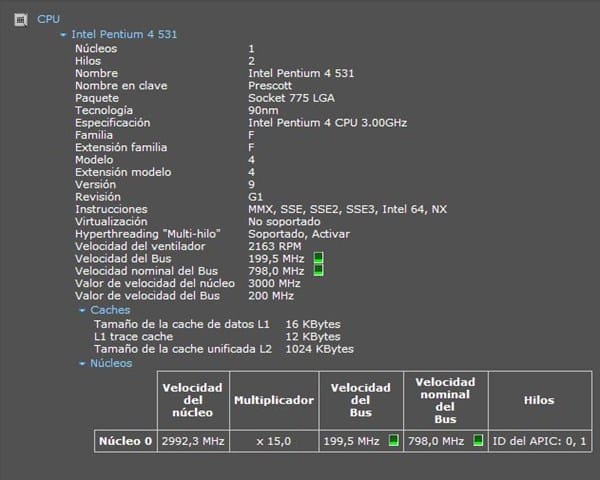Click 'Hyperthreading "Multi-hilo"' label
Image resolution: width=600 pixels, height=480 pixels.
[x=148, y=234]
